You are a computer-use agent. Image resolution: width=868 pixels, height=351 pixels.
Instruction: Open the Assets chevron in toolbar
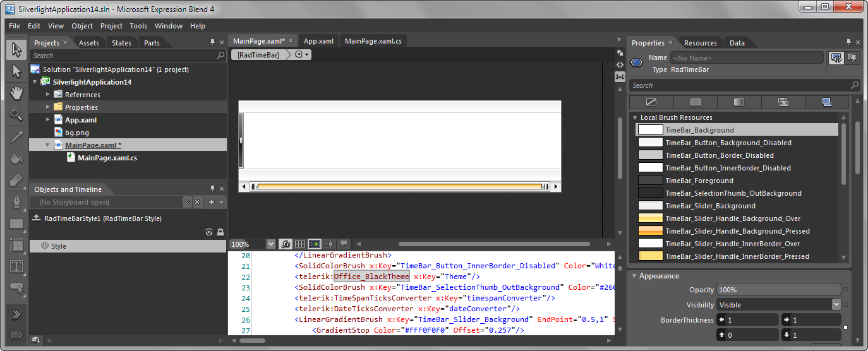(16, 314)
